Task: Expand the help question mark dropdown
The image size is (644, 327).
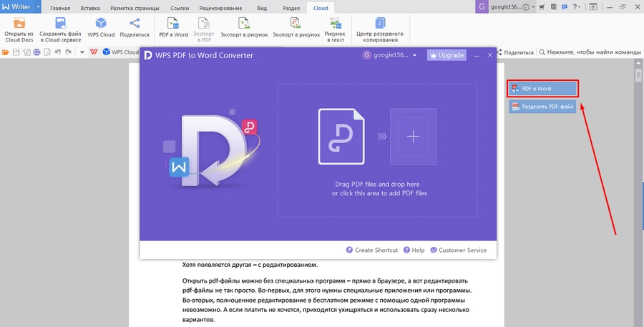Action: click(x=577, y=6)
